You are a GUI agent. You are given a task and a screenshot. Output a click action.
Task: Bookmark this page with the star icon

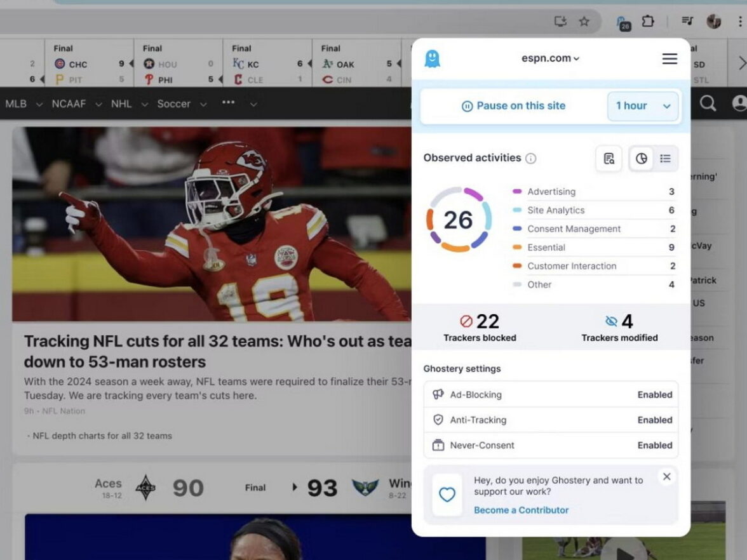pos(584,21)
